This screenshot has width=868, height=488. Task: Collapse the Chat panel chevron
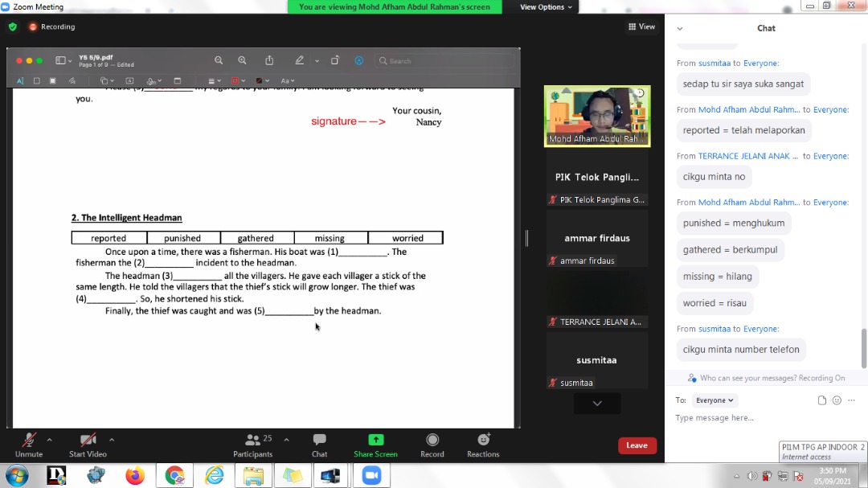(x=680, y=28)
